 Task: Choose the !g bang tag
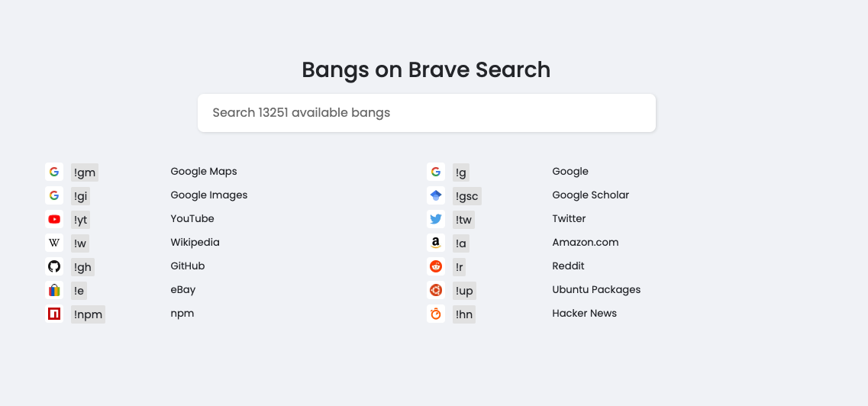pyautogui.click(x=461, y=172)
